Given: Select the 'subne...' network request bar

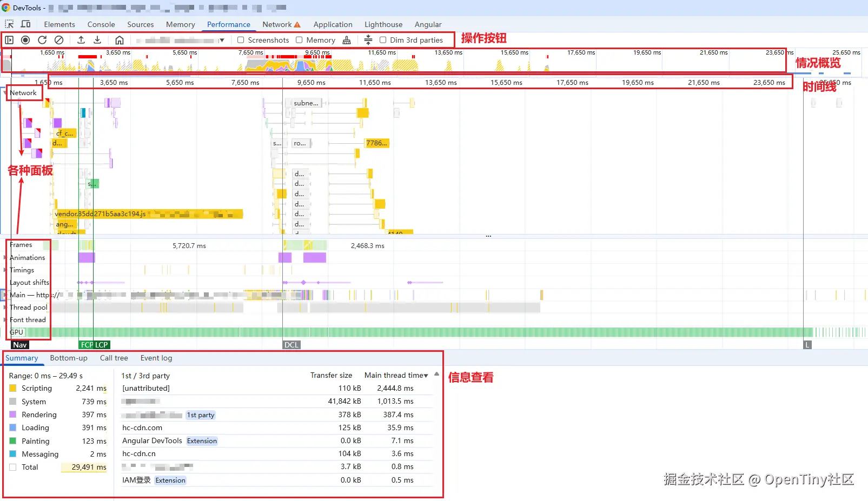Looking at the screenshot, I should pos(306,103).
